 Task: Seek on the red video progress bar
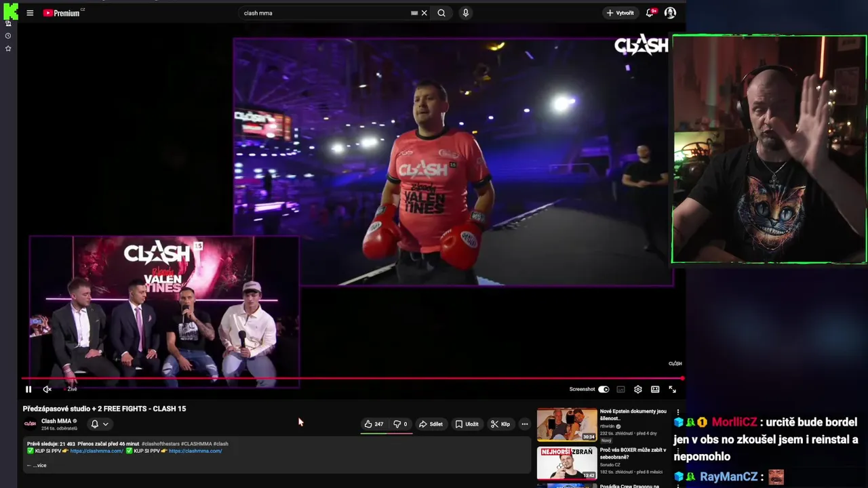(353, 378)
